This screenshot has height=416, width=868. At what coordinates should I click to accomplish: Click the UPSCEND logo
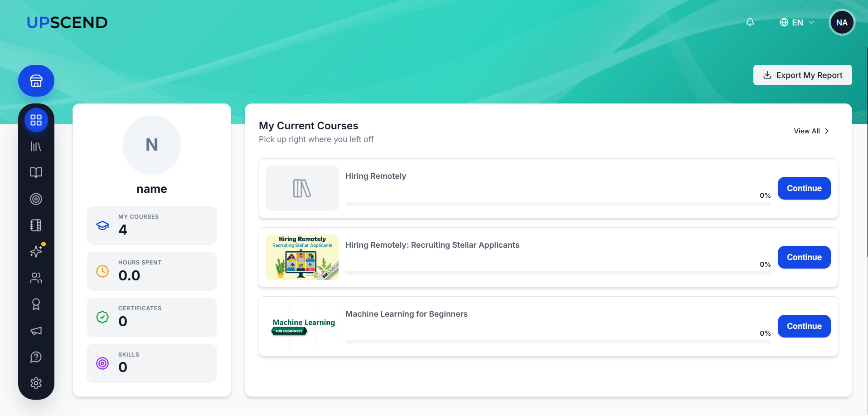coord(67,22)
